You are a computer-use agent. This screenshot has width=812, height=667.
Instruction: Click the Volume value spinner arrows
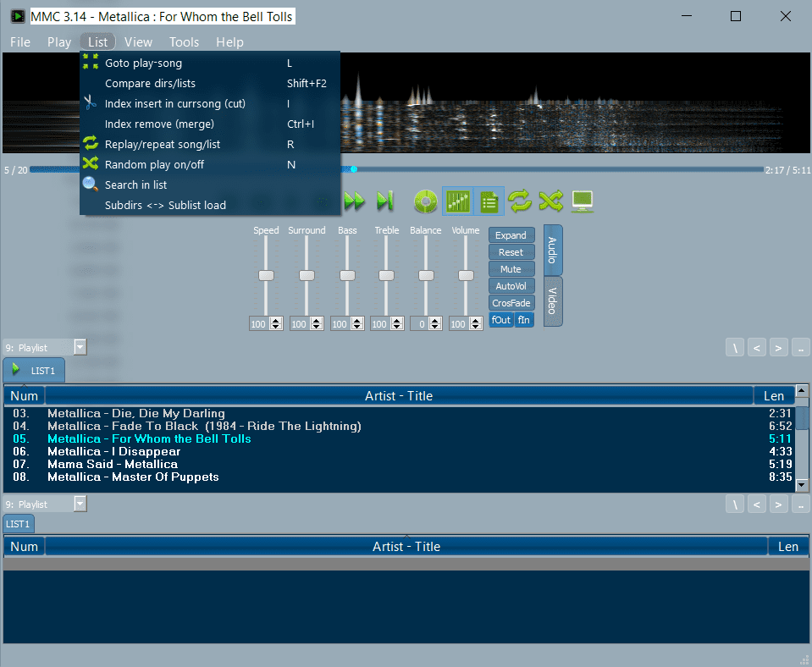coord(475,324)
